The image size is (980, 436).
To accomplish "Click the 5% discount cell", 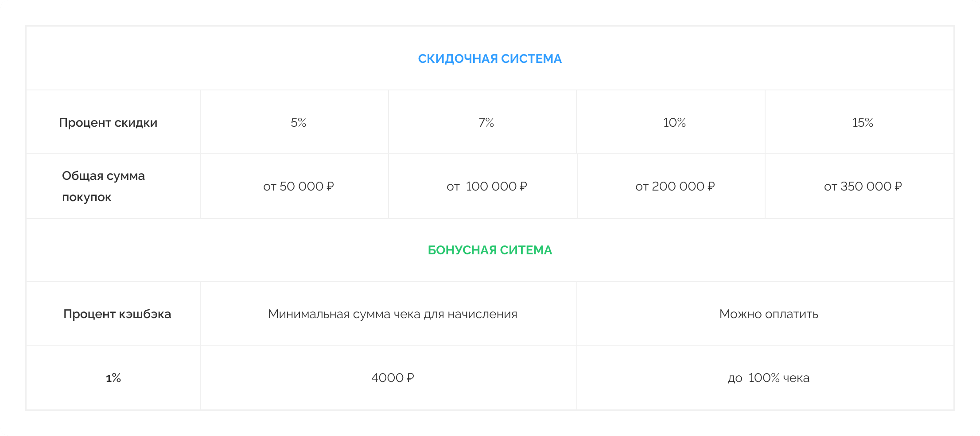I will click(299, 123).
